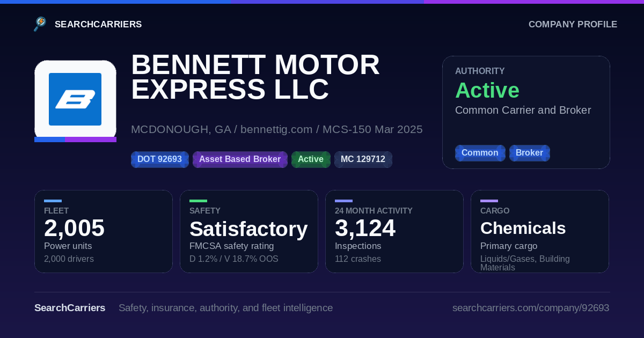Click the AUTHORITY card heading

point(480,71)
